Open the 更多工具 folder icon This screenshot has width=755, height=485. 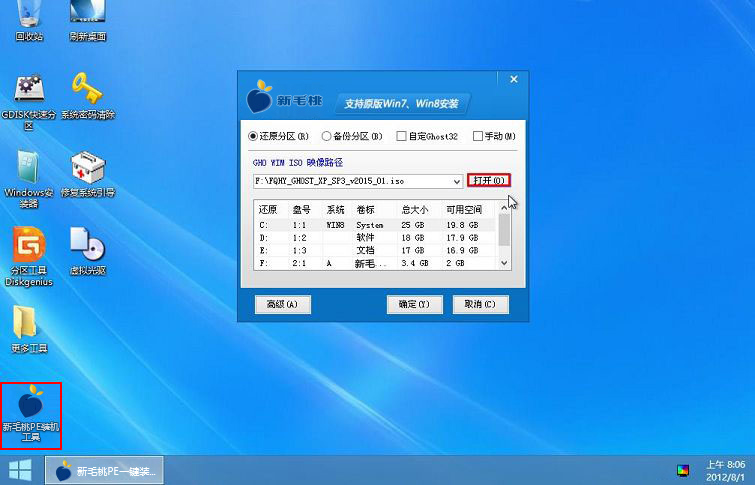29,330
